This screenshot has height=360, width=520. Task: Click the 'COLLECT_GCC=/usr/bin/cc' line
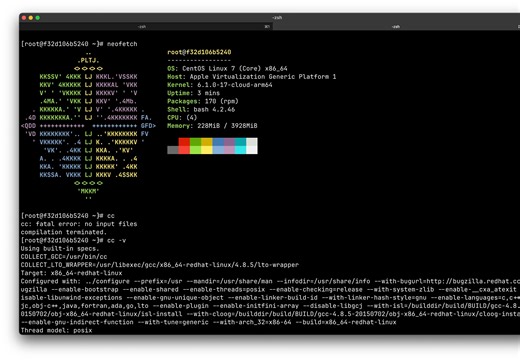pos(64,257)
